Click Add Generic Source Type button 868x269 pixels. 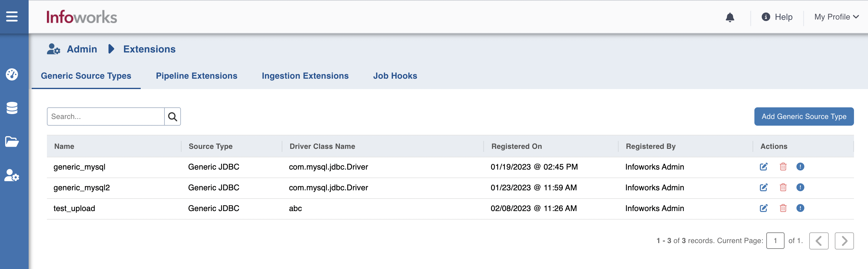804,117
